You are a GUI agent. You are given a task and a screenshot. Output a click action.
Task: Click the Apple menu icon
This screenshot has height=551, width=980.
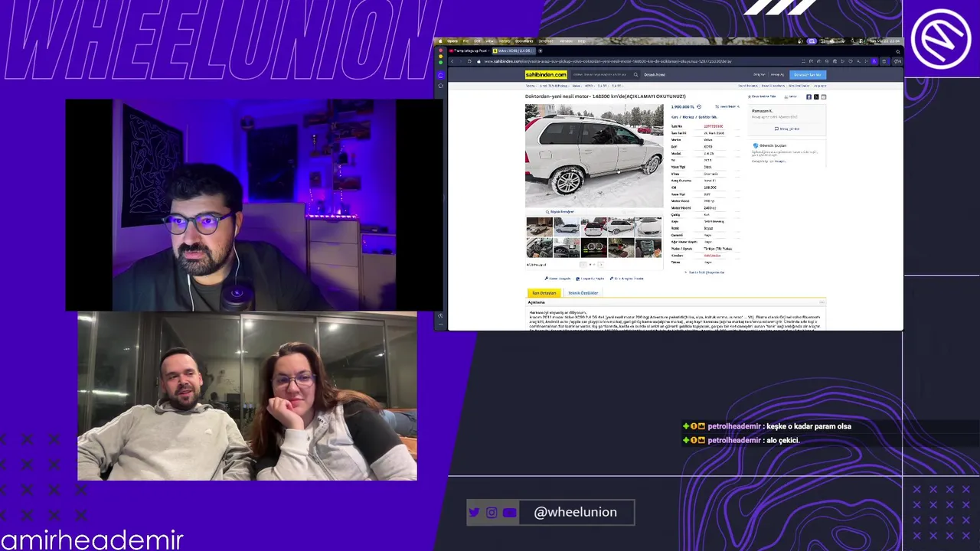440,41
